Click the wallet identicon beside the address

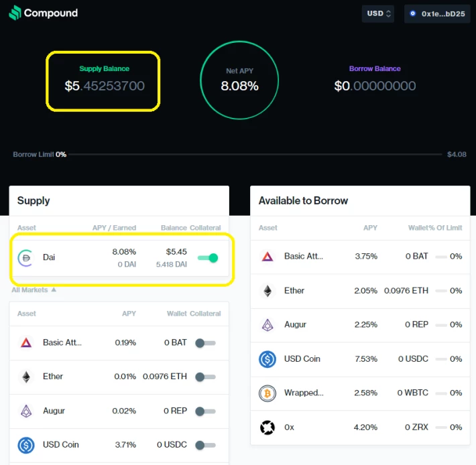pyautogui.click(x=412, y=13)
